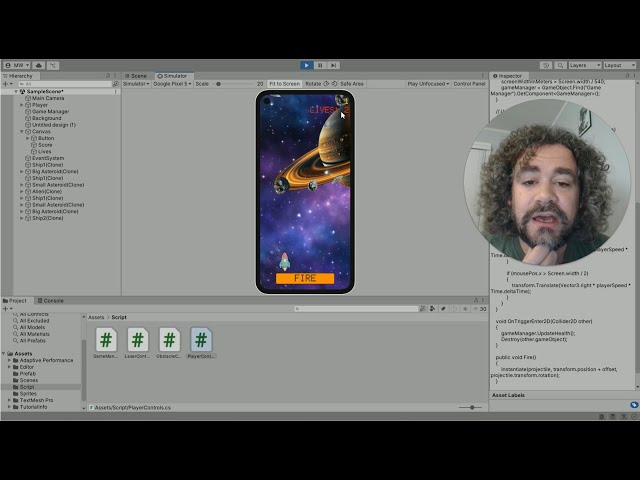Click the Fit to Screen button

[284, 84]
